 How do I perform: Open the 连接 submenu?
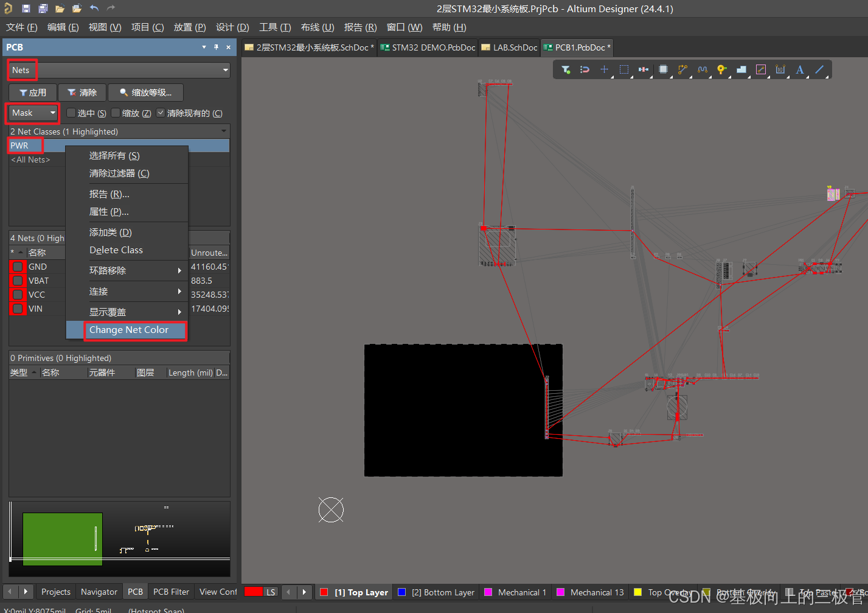coord(127,292)
